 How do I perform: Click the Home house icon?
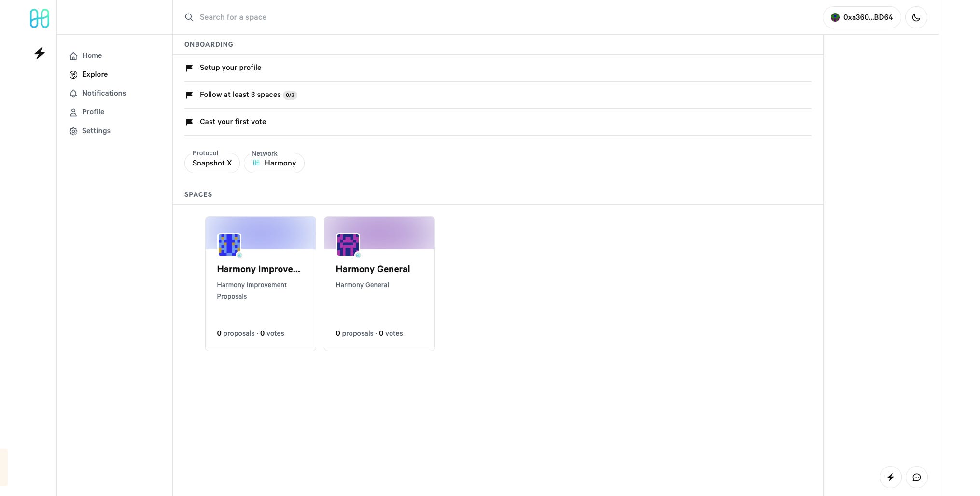(73, 56)
